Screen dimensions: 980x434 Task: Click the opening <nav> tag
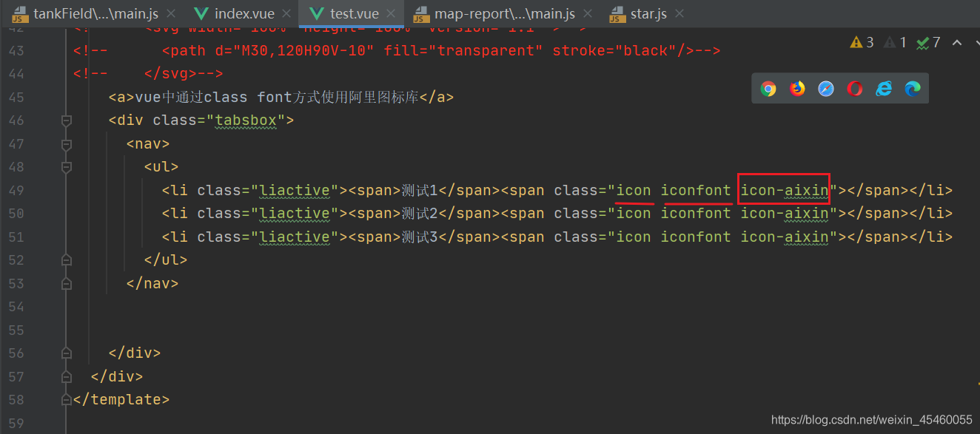point(148,144)
